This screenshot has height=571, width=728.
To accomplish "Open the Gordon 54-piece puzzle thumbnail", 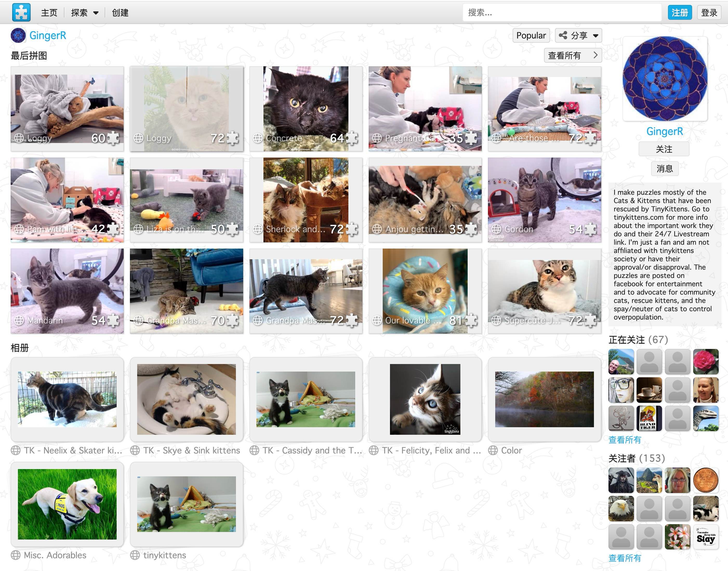I will 544,200.
